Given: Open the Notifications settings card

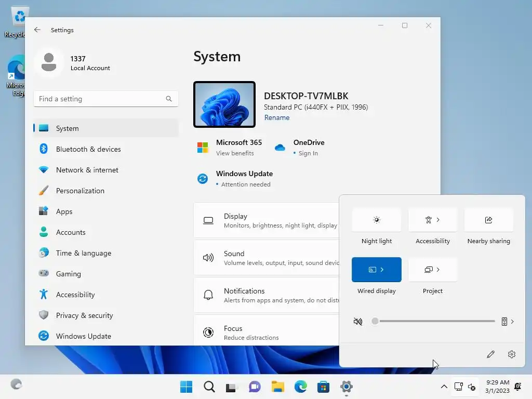Looking at the screenshot, I should (x=267, y=295).
